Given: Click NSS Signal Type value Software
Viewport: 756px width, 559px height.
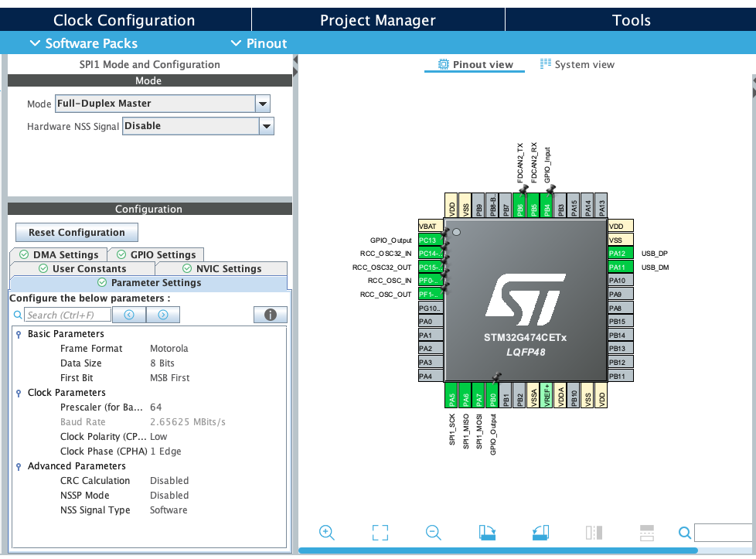Looking at the screenshot, I should 169,510.
